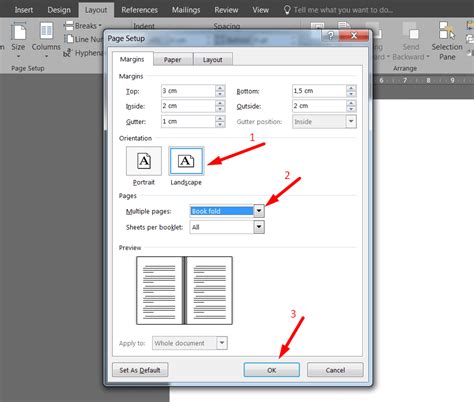
Task: Switch to the Paper tab
Action: tap(173, 60)
